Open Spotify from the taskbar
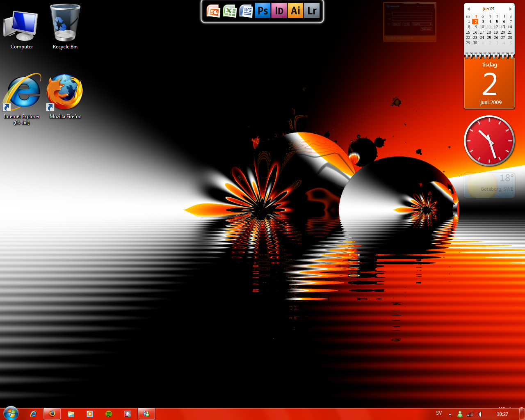 pyautogui.click(x=109, y=414)
